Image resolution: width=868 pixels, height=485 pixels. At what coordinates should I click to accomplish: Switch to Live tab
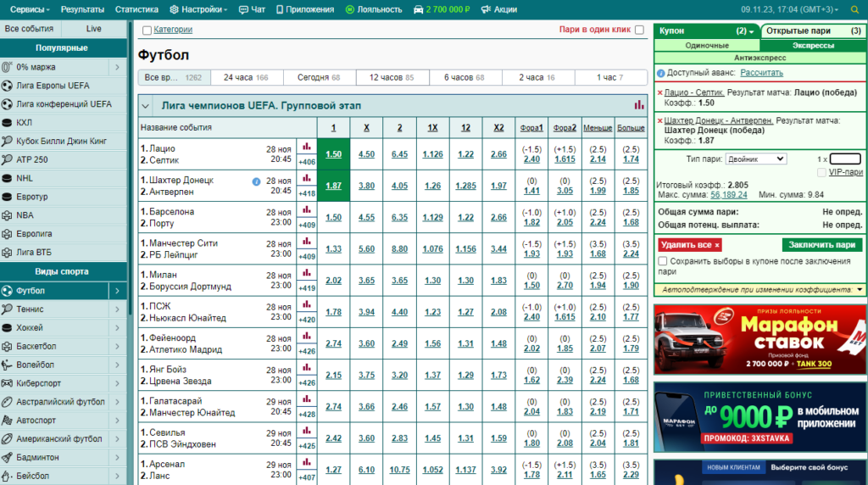click(x=94, y=29)
